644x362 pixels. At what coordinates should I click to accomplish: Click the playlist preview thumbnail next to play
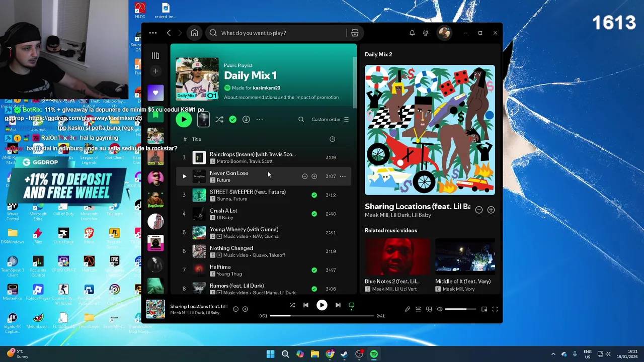tap(203, 119)
